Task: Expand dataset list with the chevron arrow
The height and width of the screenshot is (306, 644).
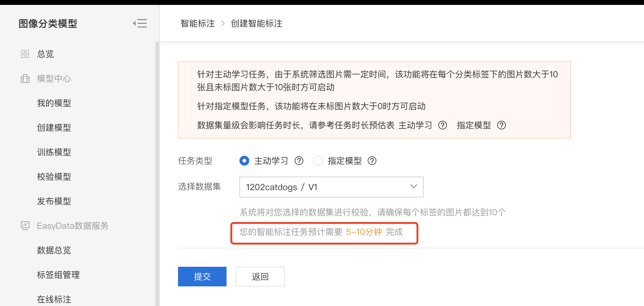Action: click(x=414, y=187)
